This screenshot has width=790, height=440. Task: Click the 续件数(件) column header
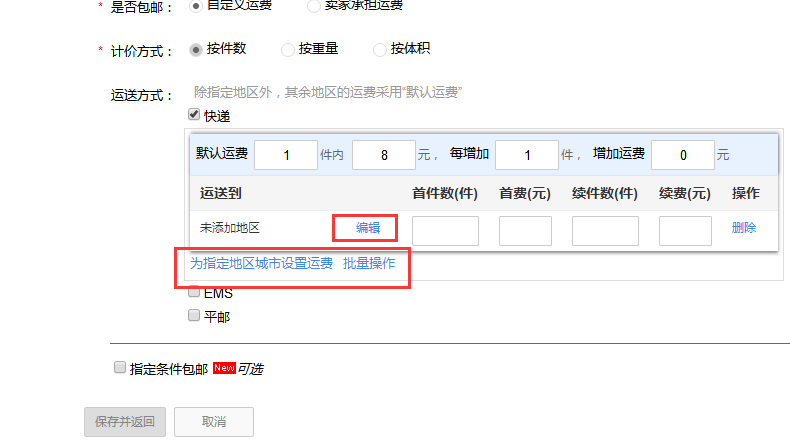tap(605, 193)
